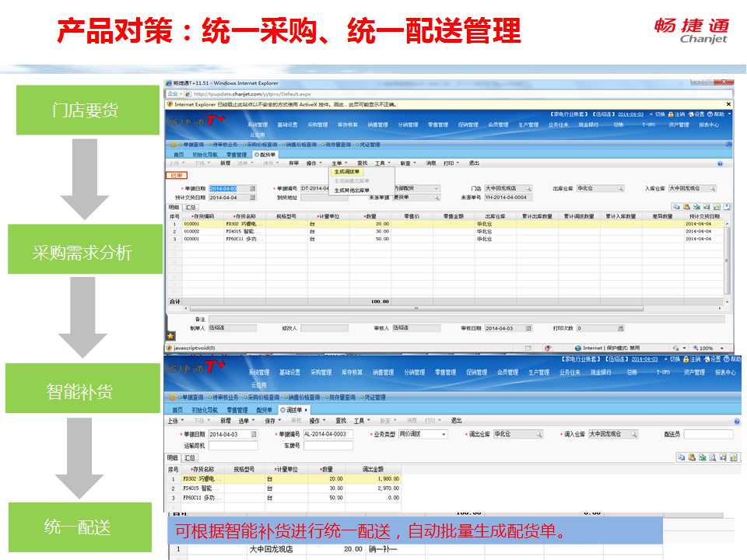747x560 pixels.
Task: Close the IE ActiveX warning information bar
Action: (728, 103)
